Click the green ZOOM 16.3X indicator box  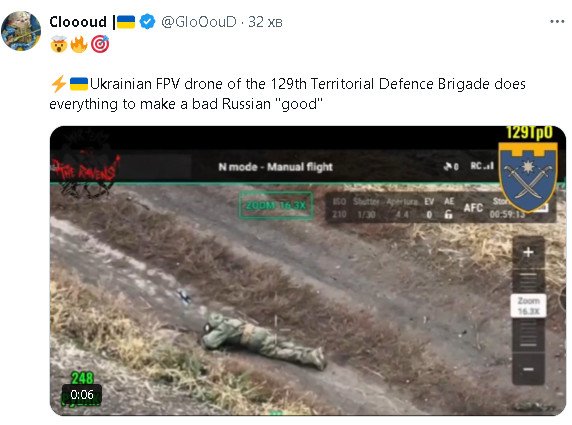click(276, 205)
